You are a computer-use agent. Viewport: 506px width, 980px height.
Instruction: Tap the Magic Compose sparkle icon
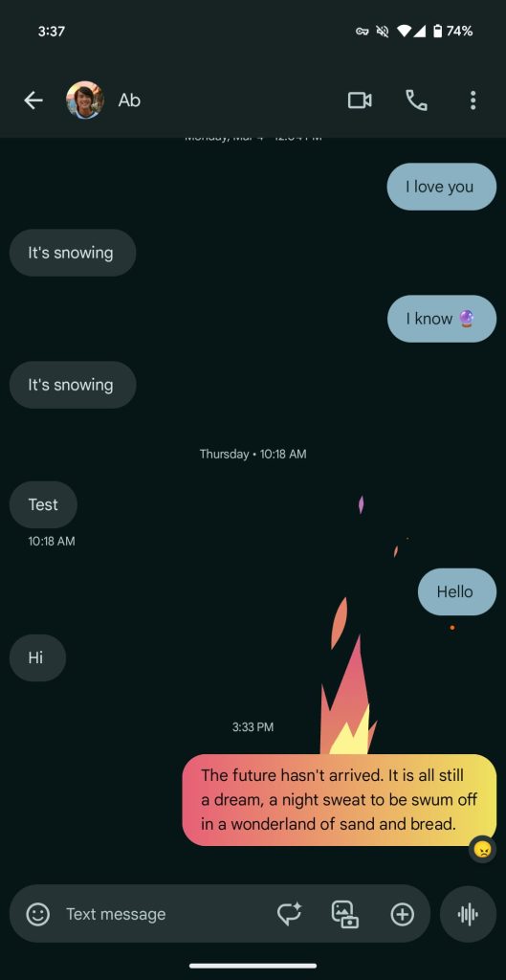point(289,914)
